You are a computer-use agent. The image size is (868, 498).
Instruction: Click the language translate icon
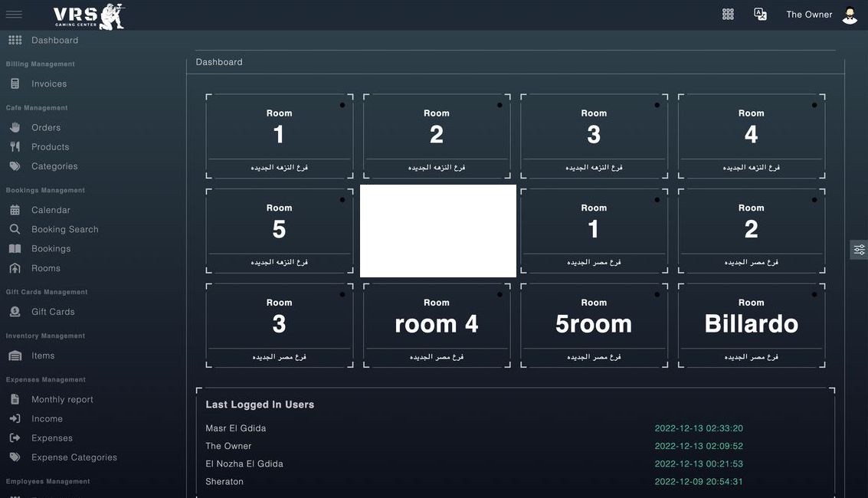pos(761,15)
